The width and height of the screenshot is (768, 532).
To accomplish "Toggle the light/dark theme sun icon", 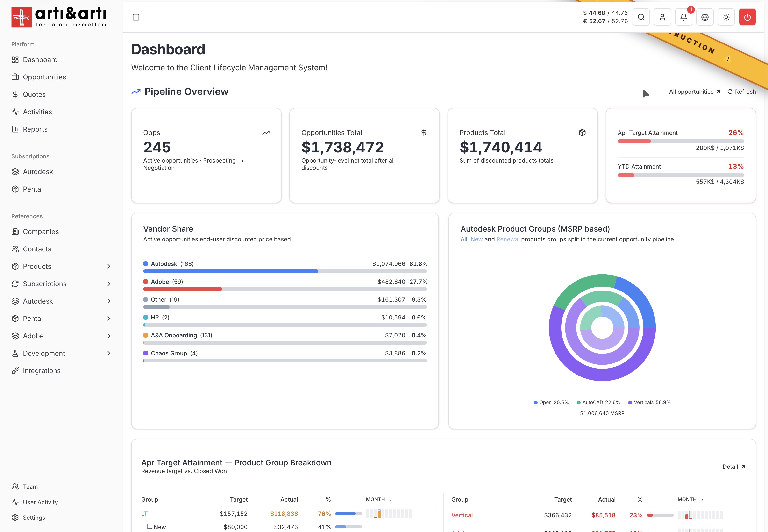I will [x=726, y=17].
